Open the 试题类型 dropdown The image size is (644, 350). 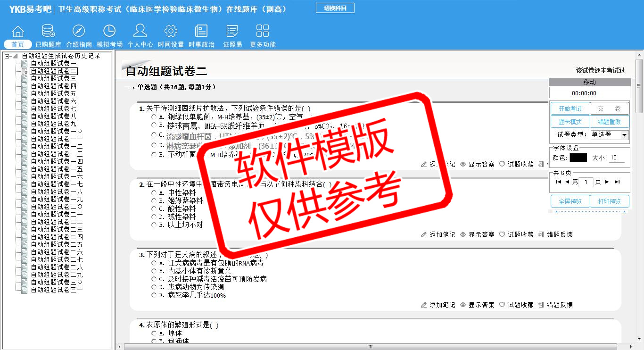click(625, 135)
